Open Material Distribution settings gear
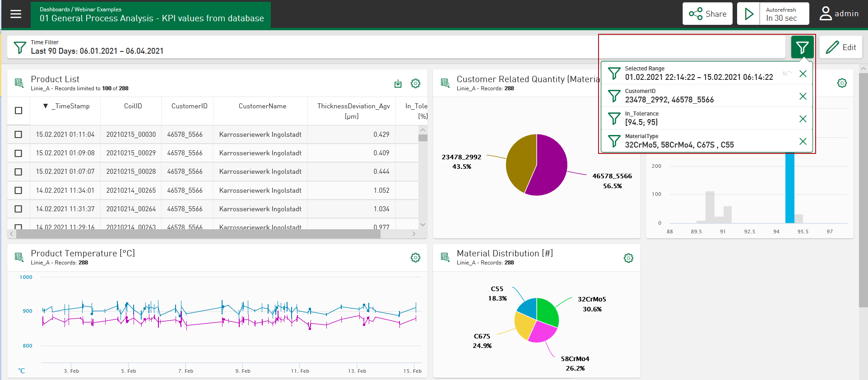Screen dimensions: 868x380 click(628, 258)
